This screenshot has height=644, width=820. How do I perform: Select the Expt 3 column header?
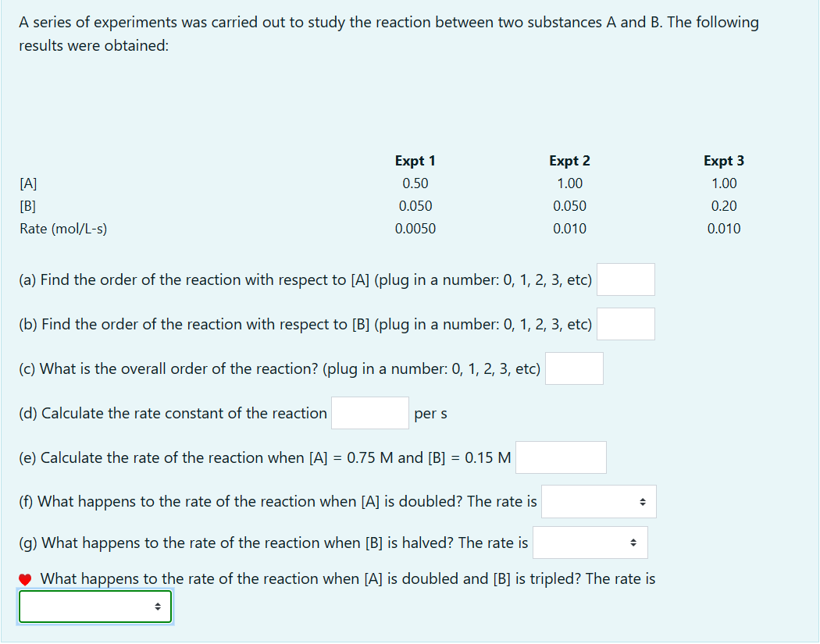tap(723, 160)
